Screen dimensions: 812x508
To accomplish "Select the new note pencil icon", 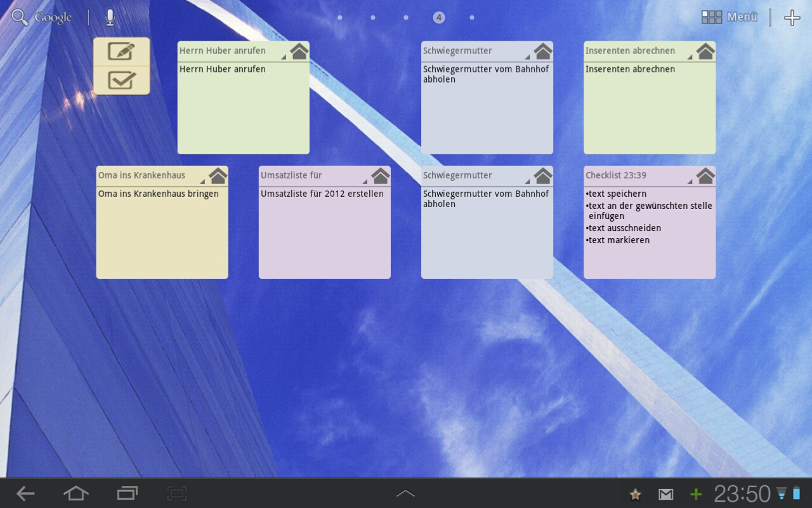I will coord(121,51).
